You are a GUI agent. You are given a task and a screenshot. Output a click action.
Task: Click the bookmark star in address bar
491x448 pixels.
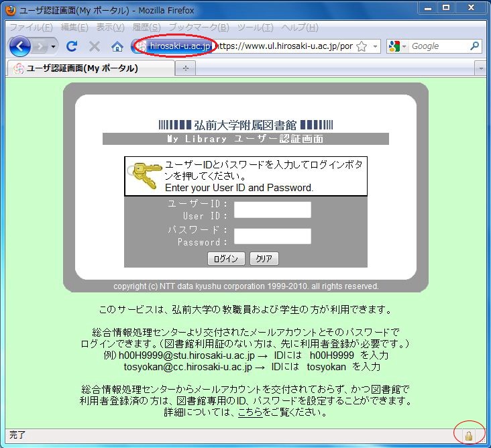(x=362, y=46)
